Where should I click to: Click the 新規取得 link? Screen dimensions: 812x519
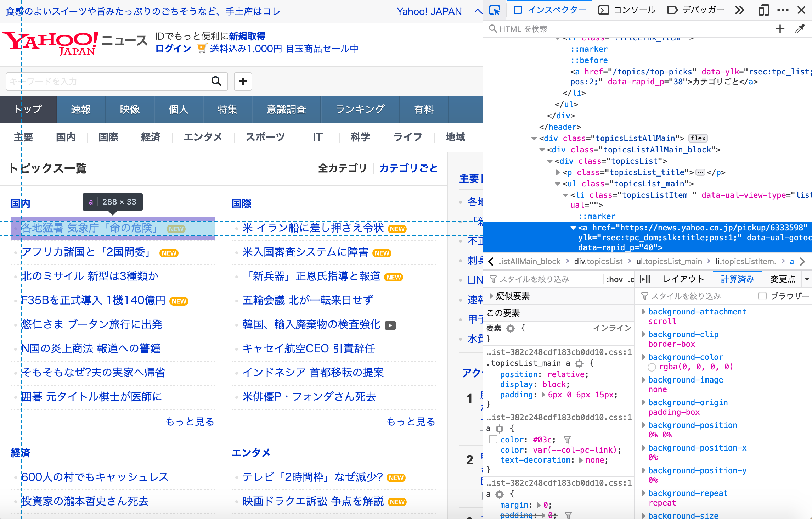click(x=247, y=36)
